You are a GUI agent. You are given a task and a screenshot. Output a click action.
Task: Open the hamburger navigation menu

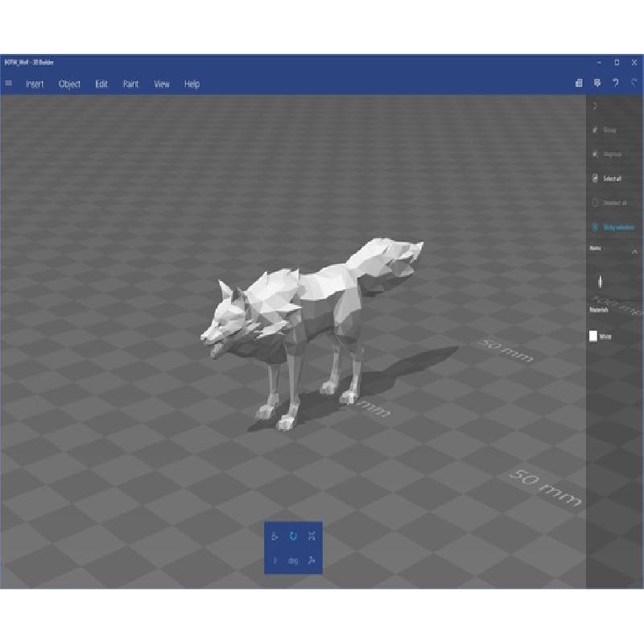(9, 84)
